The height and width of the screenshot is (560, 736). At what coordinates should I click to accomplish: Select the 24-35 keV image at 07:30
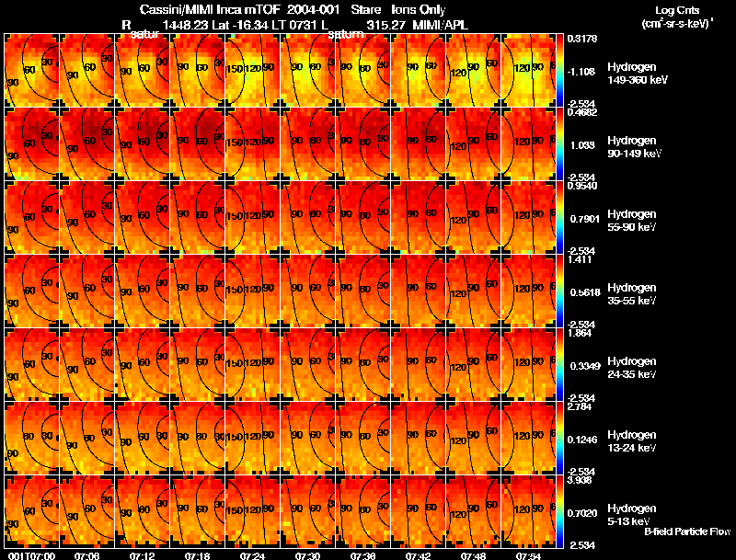[307, 365]
